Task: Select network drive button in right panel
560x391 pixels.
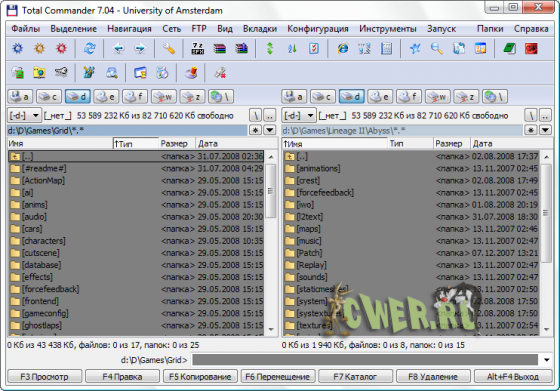Action: (x=495, y=96)
